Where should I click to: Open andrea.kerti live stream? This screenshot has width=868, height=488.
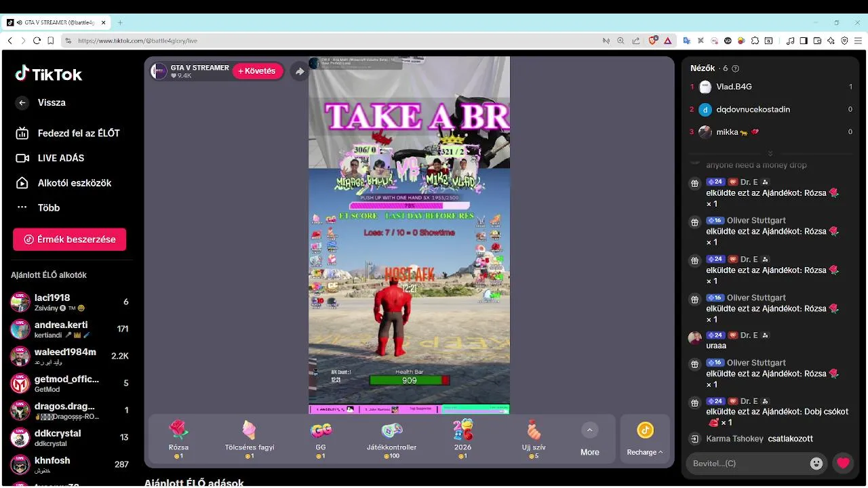click(69, 329)
